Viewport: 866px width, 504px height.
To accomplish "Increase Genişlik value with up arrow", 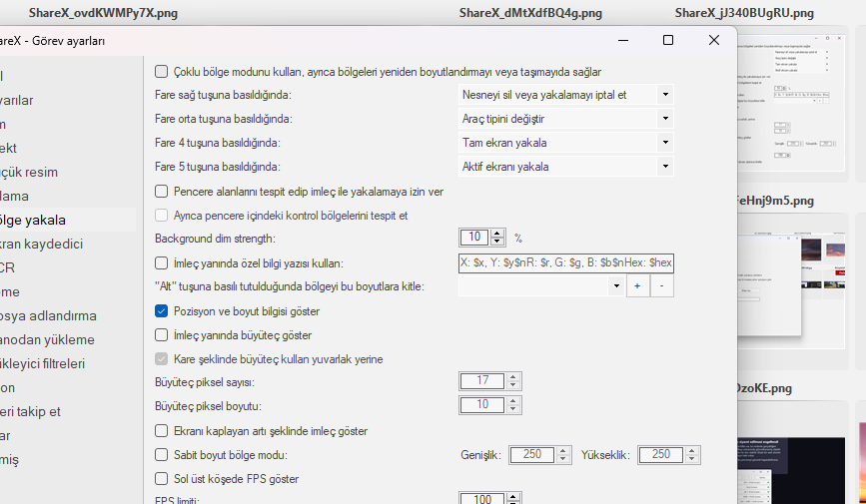I will pyautogui.click(x=563, y=450).
